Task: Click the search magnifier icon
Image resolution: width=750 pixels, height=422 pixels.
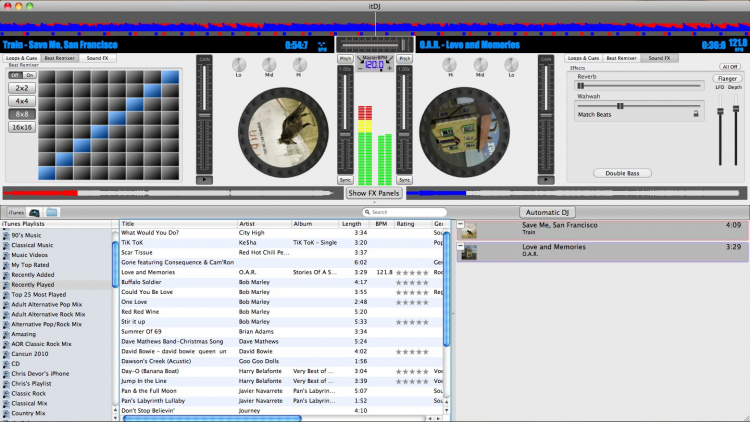Action: [367, 212]
